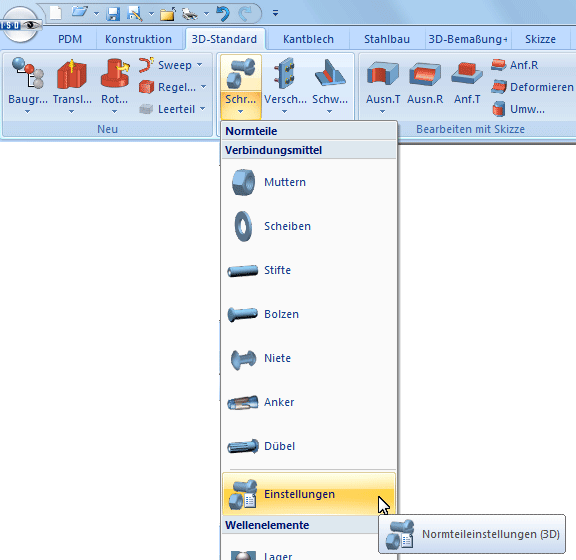Screen dimensions: 576x560
Task: Switch to the 3D-Bemaßung ribbon tab
Action: pos(468,39)
